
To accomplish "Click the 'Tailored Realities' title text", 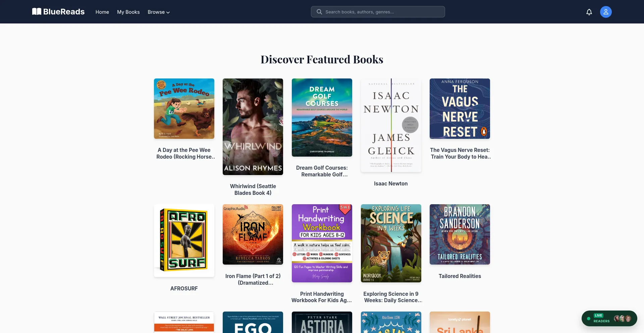I will [x=460, y=276].
